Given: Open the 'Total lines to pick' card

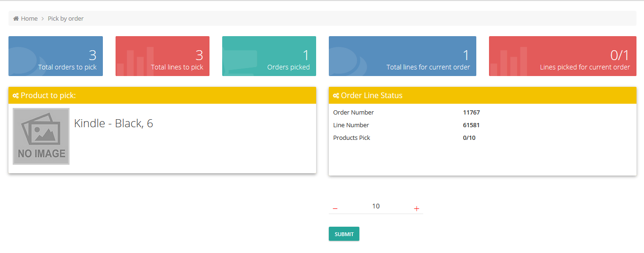Looking at the screenshot, I should [x=163, y=56].
